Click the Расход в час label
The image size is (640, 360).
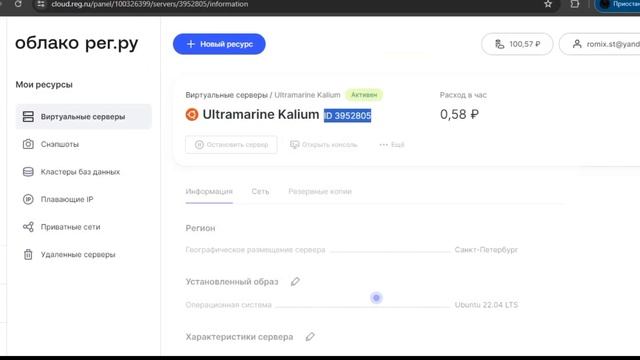463,95
